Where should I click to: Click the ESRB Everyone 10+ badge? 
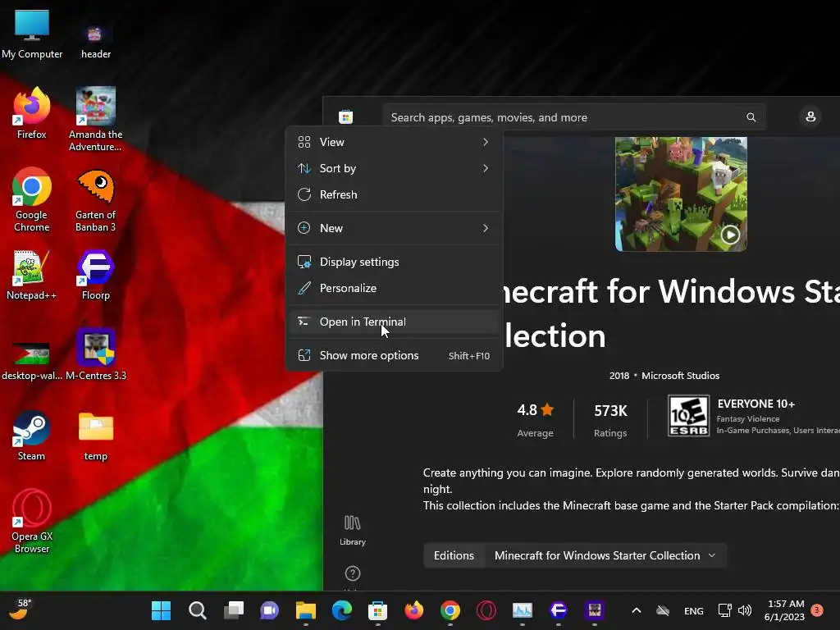click(689, 416)
